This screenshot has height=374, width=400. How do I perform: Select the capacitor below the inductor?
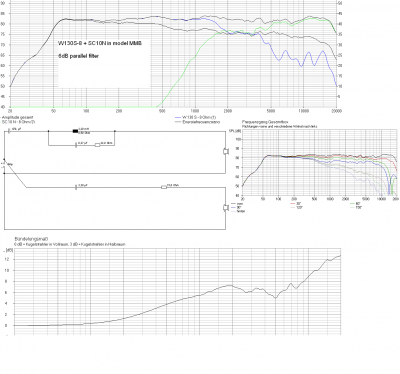coord(76,145)
